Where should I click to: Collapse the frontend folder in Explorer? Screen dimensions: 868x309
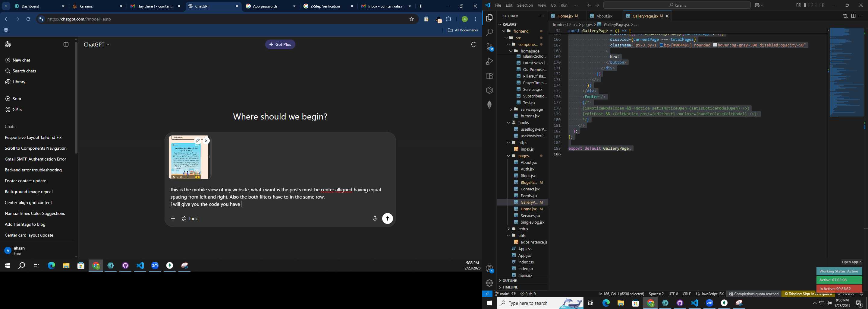(504, 31)
